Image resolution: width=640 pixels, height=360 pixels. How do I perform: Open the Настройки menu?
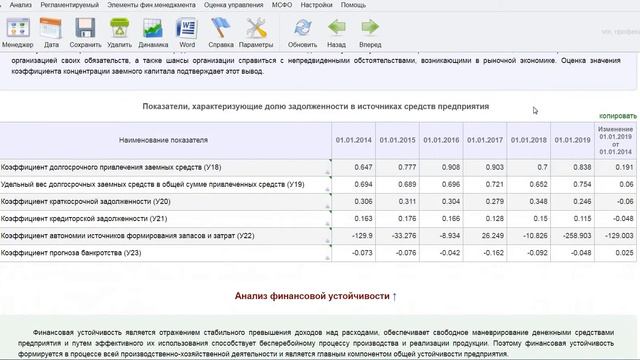(316, 5)
